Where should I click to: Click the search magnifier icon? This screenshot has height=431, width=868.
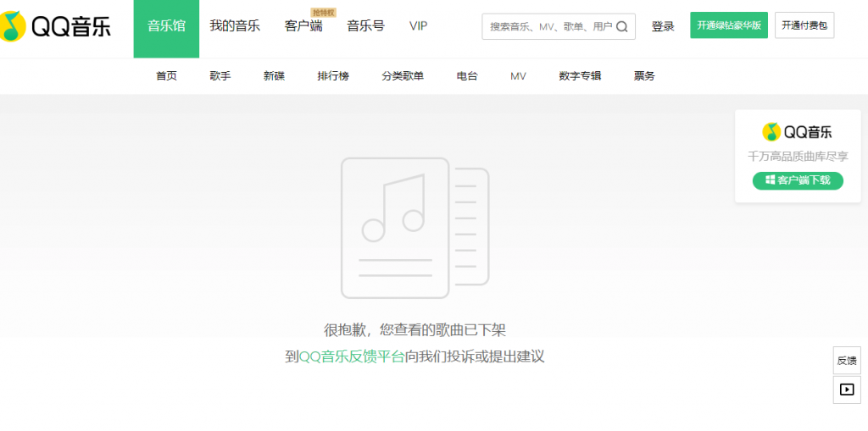click(621, 26)
